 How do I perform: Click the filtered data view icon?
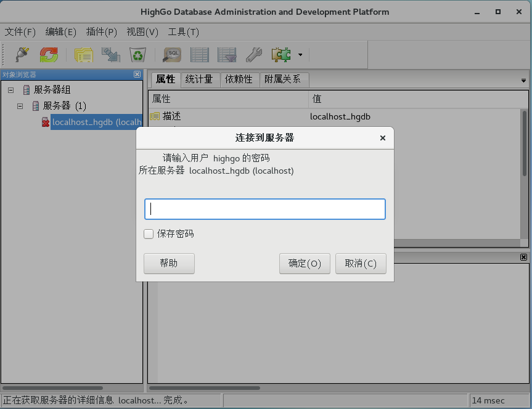pyautogui.click(x=226, y=55)
